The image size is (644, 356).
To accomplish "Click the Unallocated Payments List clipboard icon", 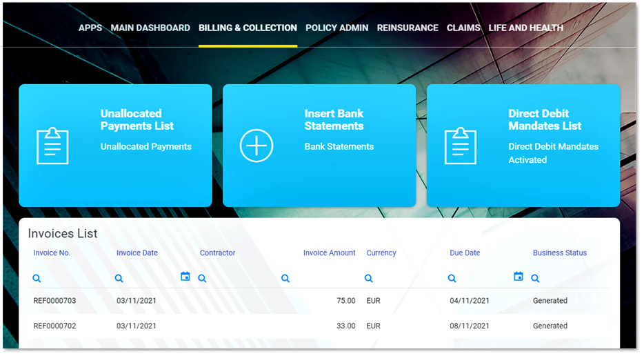I will (x=52, y=146).
